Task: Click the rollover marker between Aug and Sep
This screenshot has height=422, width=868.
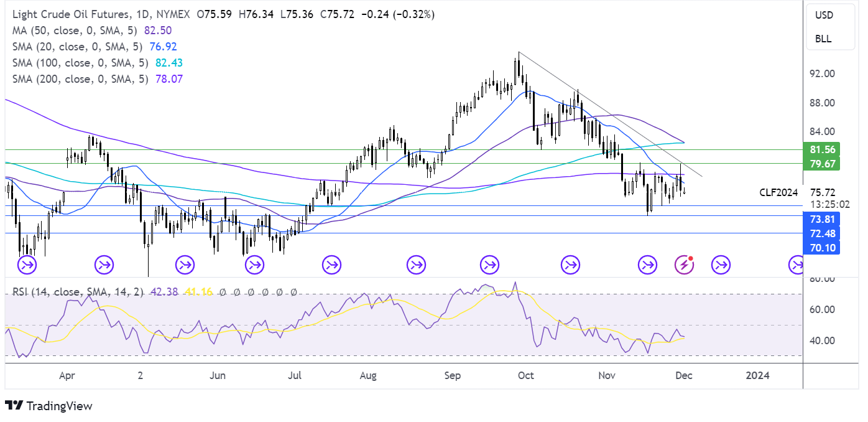Action: [416, 266]
